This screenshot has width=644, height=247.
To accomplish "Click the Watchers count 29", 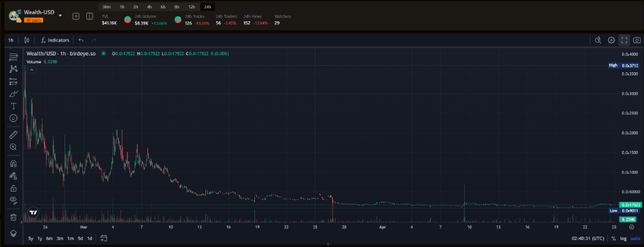I will [x=277, y=23].
